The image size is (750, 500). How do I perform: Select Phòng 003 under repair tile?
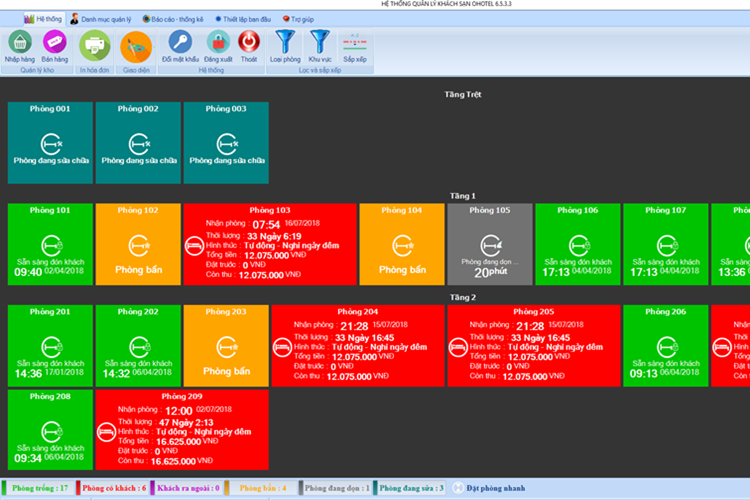pyautogui.click(x=226, y=143)
